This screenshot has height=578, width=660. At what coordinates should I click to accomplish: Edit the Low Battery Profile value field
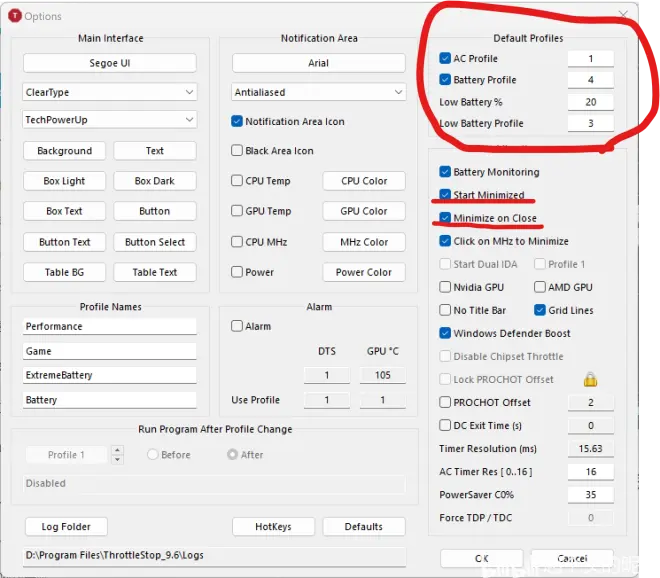(x=591, y=123)
